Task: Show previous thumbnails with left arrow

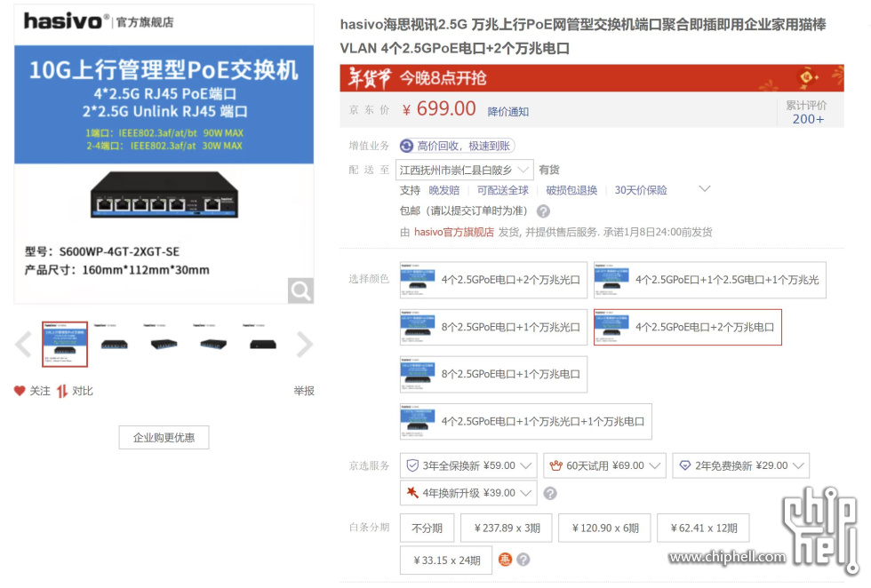Action: (23, 345)
